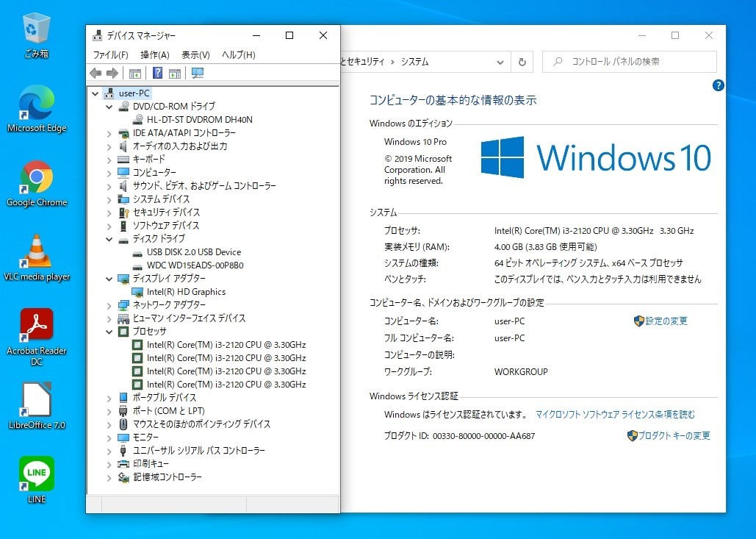Open the ファイル(F) menu

pyautogui.click(x=110, y=55)
